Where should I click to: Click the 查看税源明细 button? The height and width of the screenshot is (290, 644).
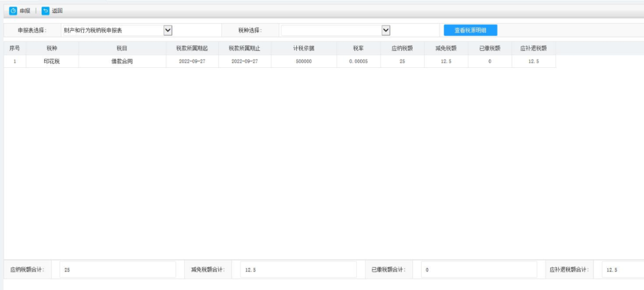[470, 30]
